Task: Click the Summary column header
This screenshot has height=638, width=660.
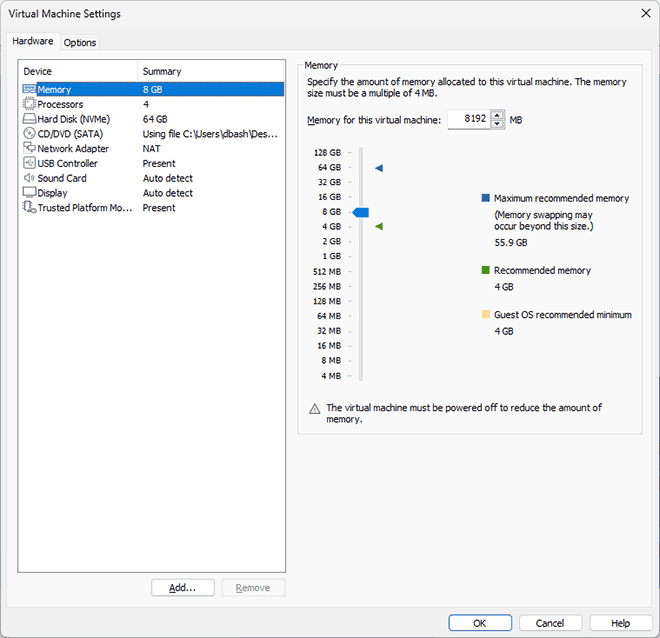Action: click(x=211, y=71)
